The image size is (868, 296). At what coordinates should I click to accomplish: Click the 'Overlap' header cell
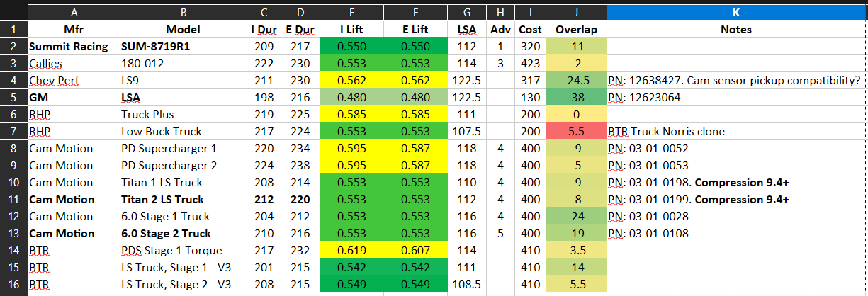point(576,30)
